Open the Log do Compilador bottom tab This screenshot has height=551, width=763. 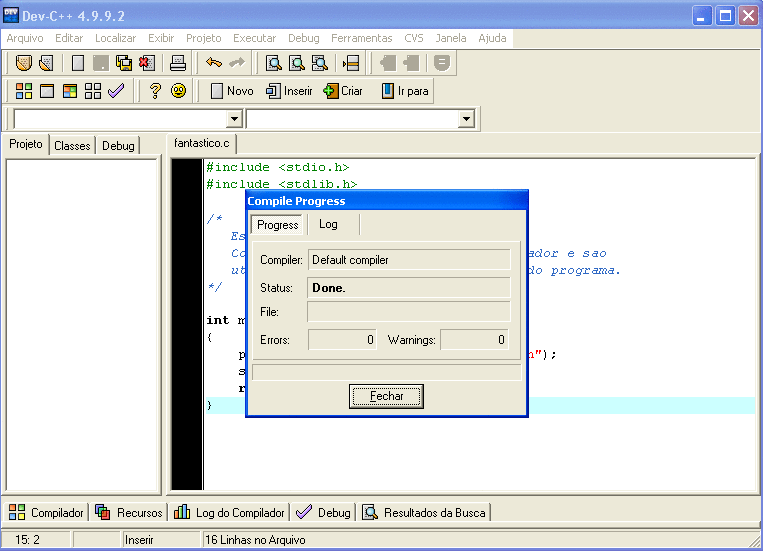pos(229,513)
